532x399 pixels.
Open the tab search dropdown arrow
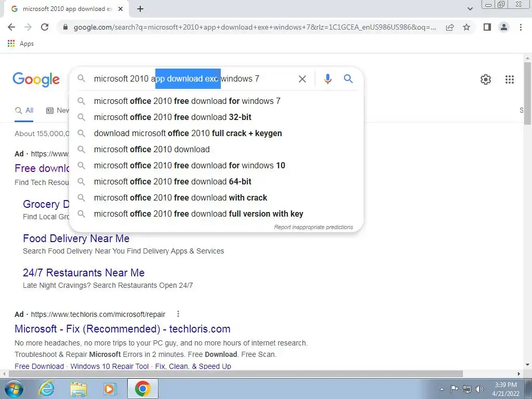coord(470,9)
